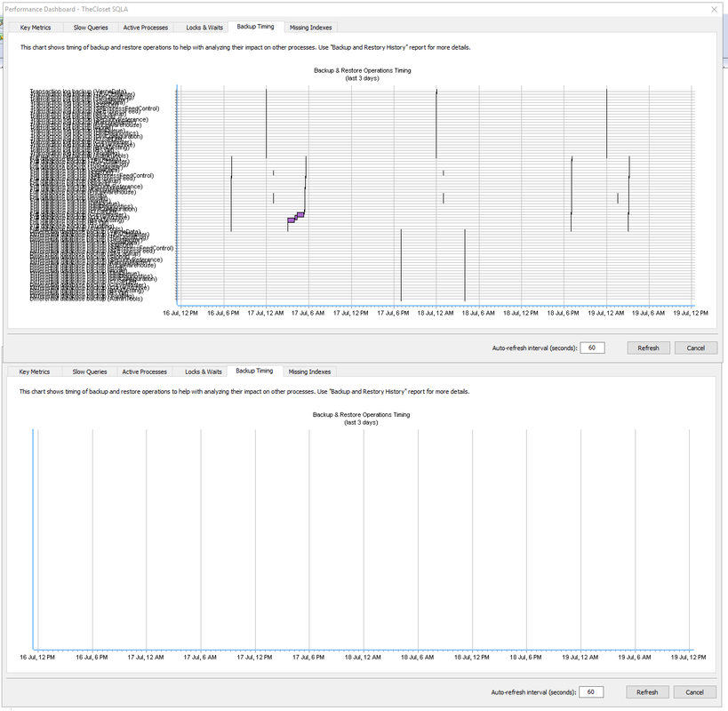
Task: Click purple backup bars in upper chart
Action: 296,217
